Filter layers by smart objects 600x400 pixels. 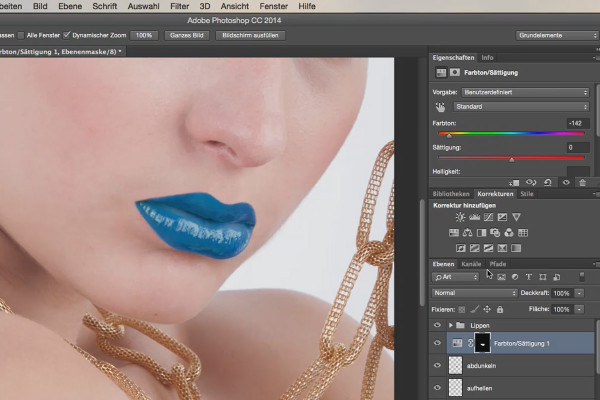557,277
